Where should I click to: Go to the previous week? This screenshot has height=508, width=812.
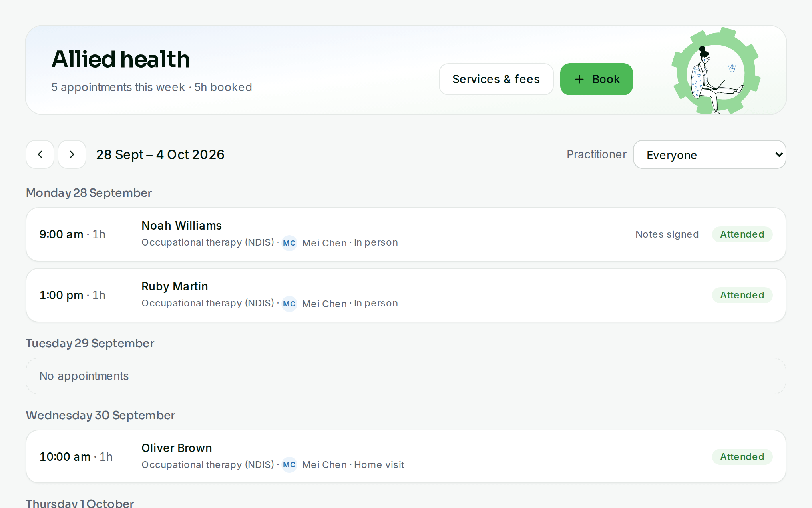pos(40,154)
